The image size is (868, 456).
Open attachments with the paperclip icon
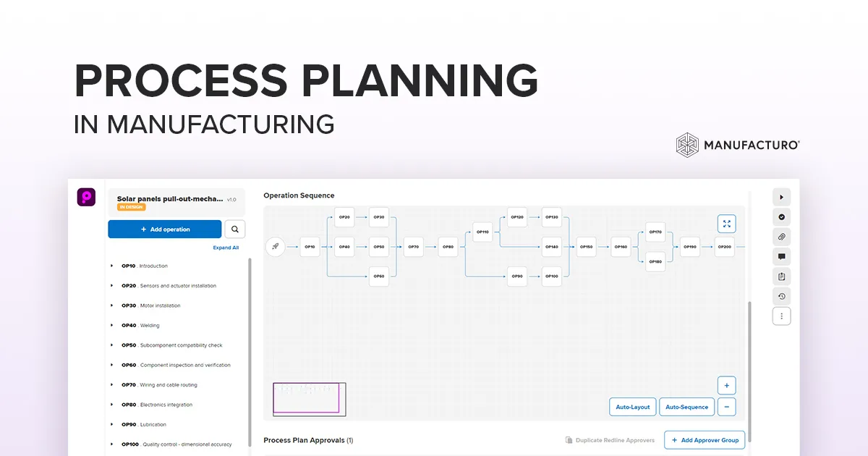click(x=781, y=237)
